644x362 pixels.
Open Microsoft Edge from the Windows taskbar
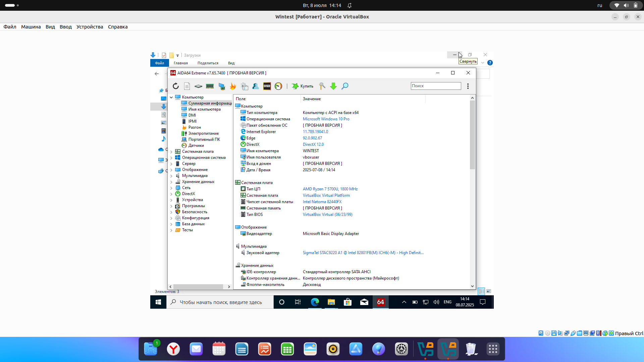click(315, 302)
